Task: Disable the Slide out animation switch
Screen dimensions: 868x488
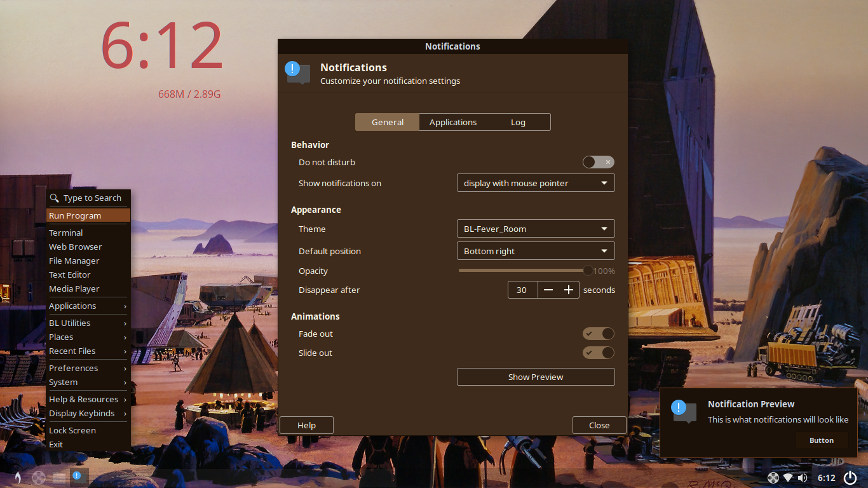Action: click(599, 353)
